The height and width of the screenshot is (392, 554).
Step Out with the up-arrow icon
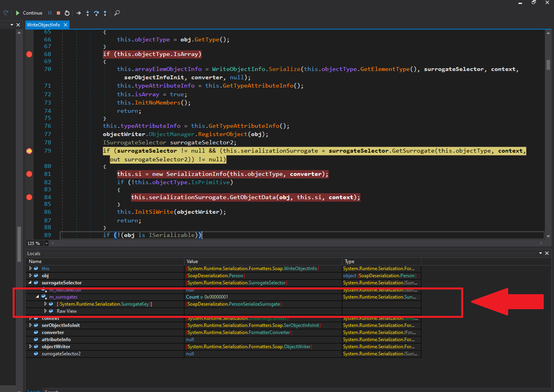click(x=105, y=13)
